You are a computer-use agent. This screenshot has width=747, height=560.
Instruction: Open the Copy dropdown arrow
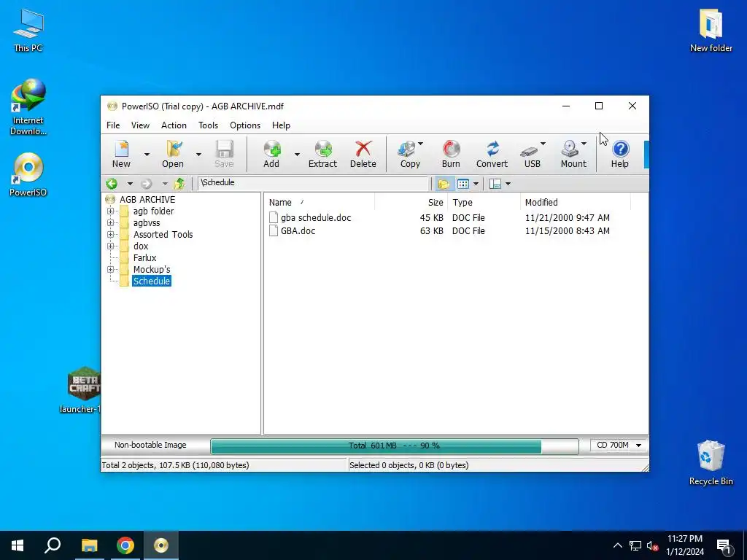[x=421, y=144]
